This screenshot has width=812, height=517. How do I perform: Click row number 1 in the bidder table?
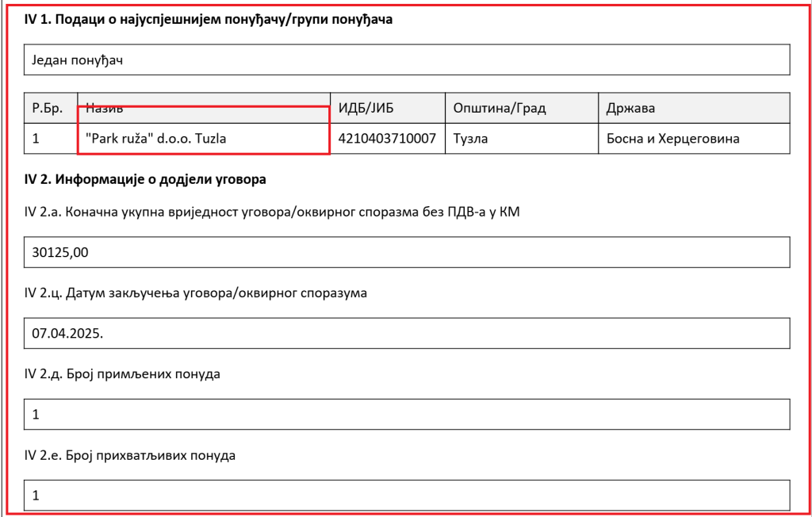pos(51,138)
